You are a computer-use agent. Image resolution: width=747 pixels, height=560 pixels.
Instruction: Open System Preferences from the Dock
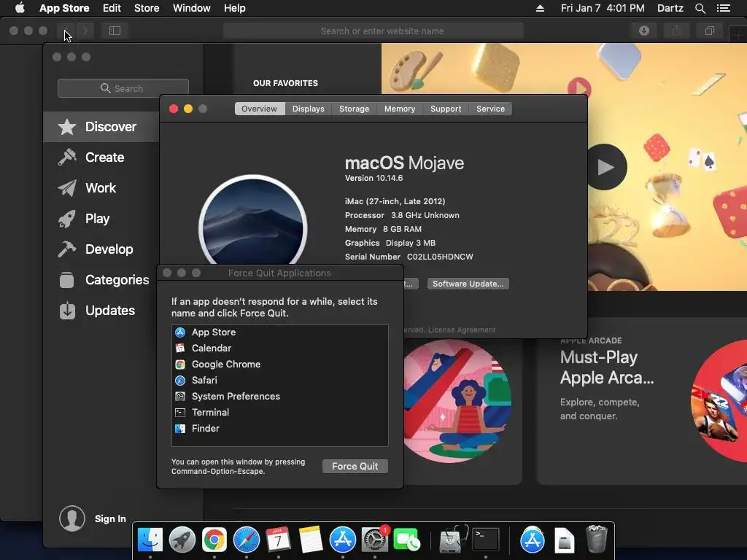point(375,539)
